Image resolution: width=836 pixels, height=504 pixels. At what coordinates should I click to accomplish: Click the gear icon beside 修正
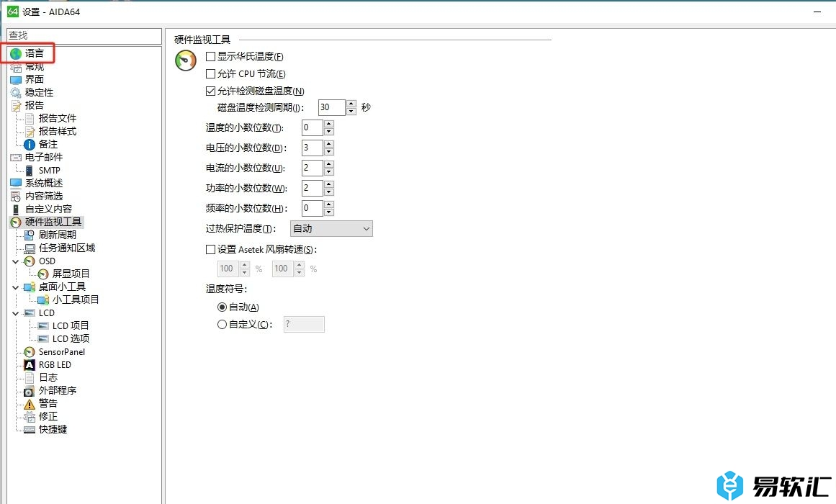pyautogui.click(x=30, y=417)
